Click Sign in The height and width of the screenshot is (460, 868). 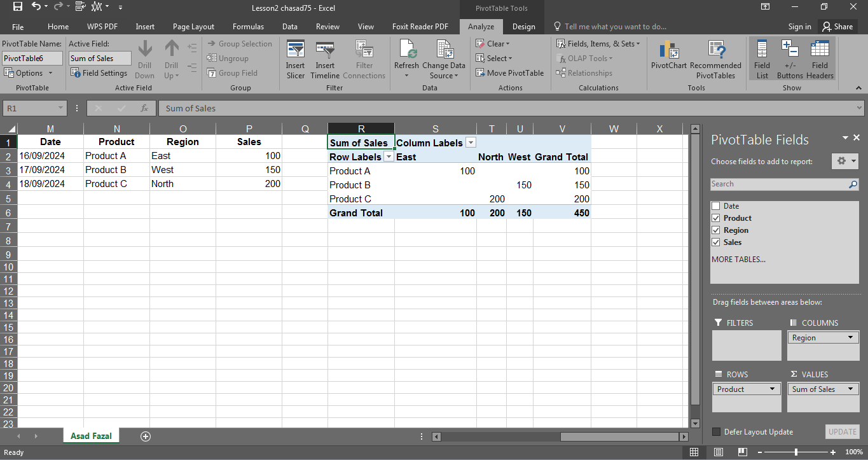coord(799,27)
